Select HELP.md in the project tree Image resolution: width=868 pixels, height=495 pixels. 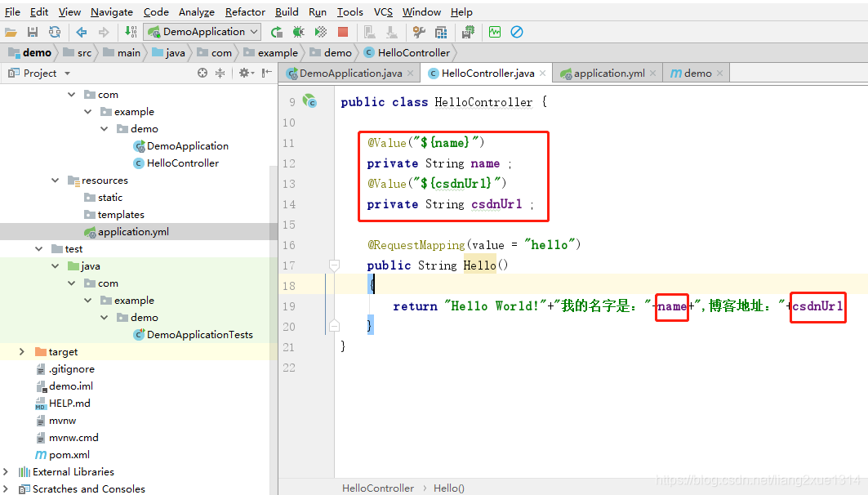pos(63,403)
